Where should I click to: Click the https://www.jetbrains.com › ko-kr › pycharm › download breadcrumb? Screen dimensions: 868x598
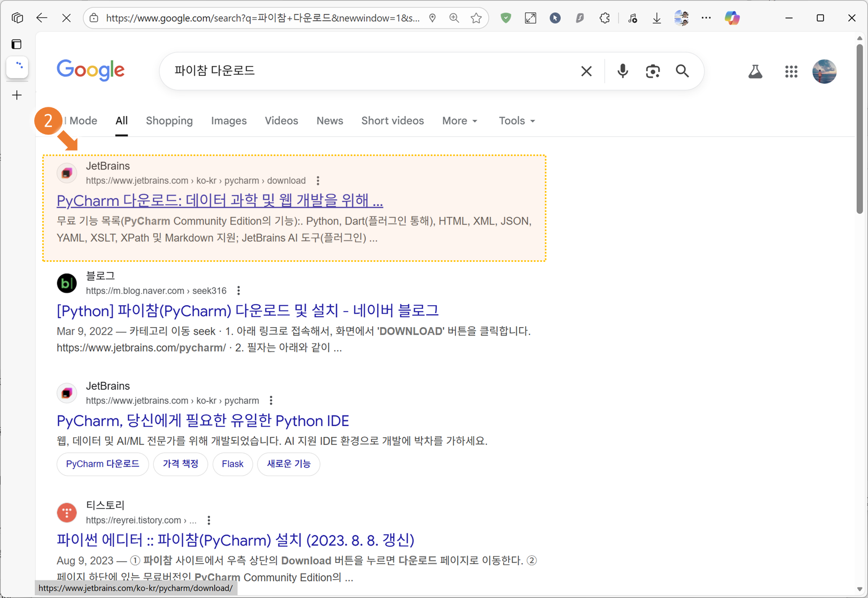[196, 181]
